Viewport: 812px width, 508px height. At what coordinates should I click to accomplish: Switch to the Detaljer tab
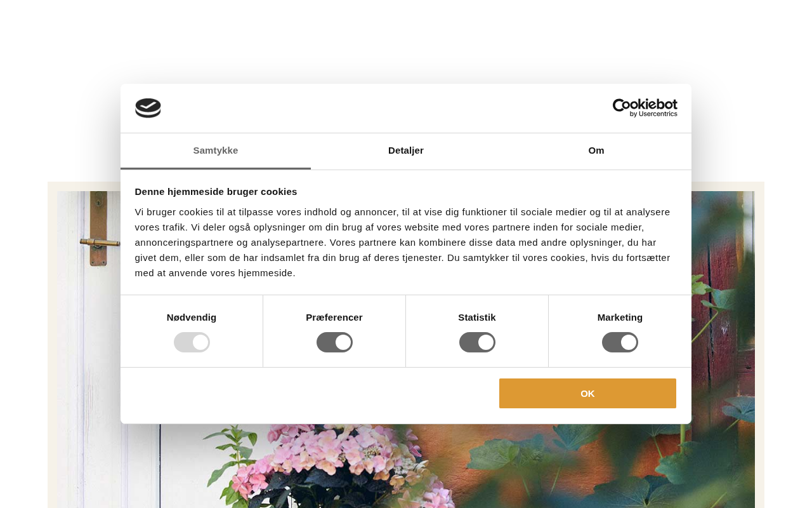coord(406,151)
